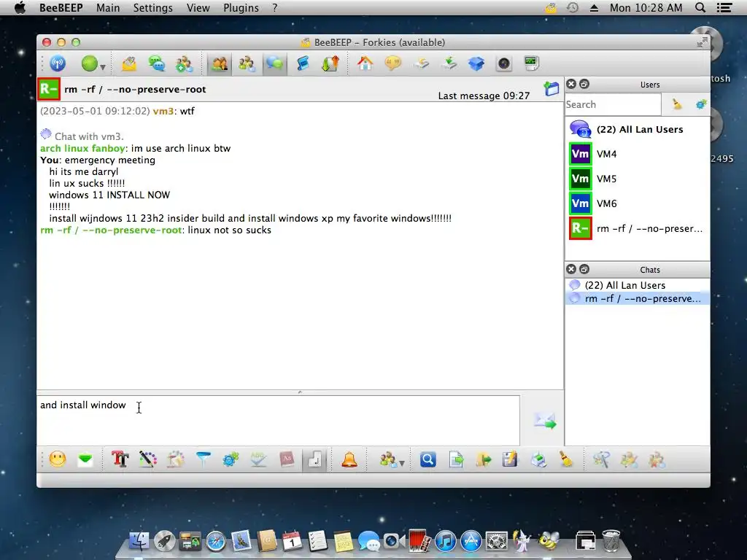Open the View menu

pos(198,7)
